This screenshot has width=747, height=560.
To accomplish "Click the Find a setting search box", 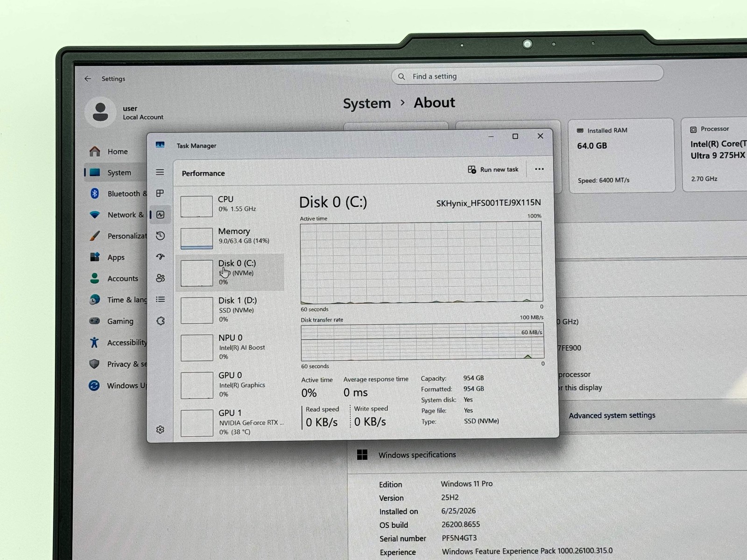I will 527,76.
